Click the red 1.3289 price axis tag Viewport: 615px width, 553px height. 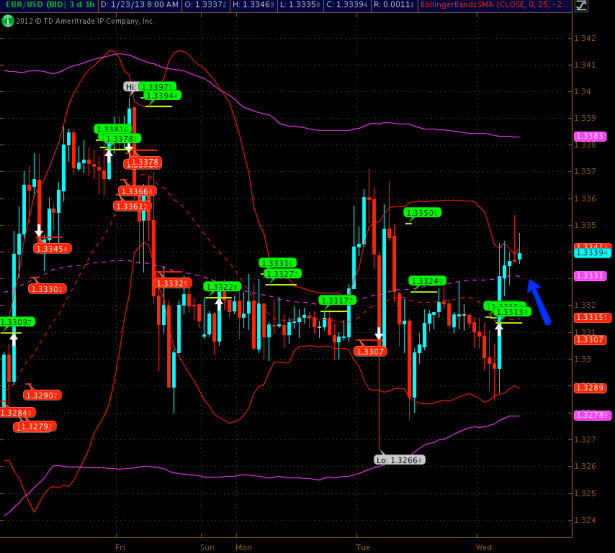coord(589,388)
